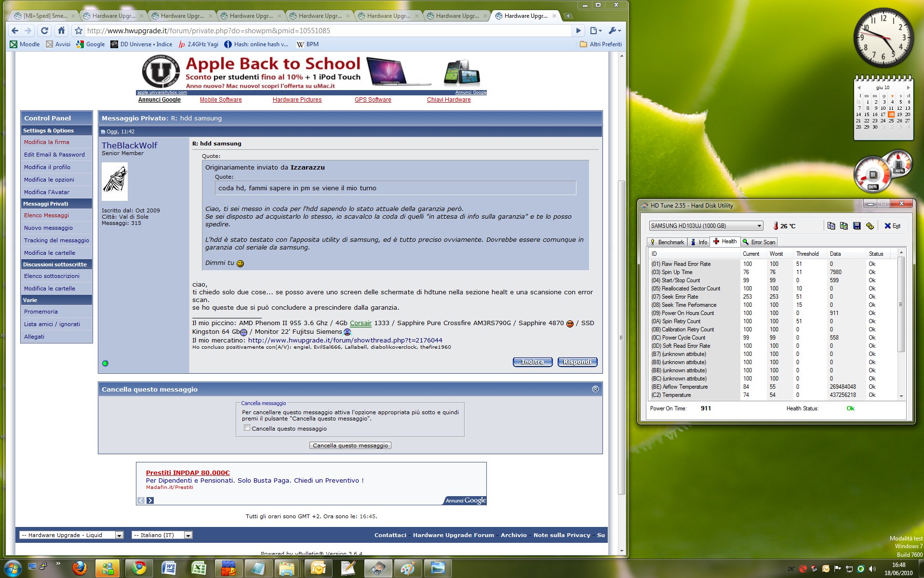Open Elenco Messaggi in sidebar
Image resolution: width=924 pixels, height=578 pixels.
point(46,215)
